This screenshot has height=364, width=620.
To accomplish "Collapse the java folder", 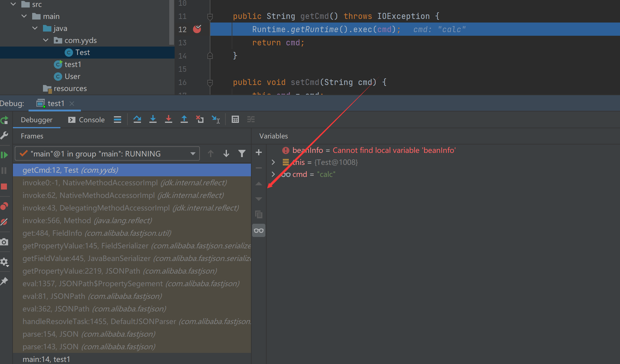I will [35, 28].
